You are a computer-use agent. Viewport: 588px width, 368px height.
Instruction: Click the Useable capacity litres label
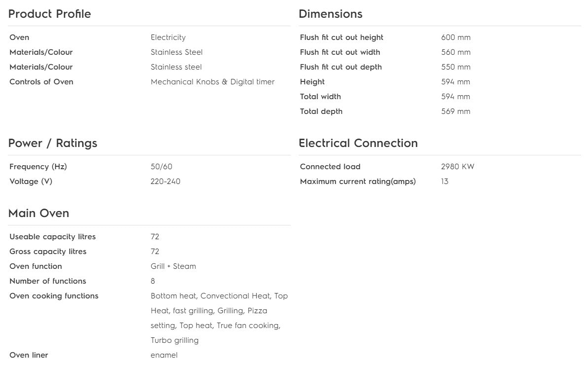pyautogui.click(x=53, y=237)
